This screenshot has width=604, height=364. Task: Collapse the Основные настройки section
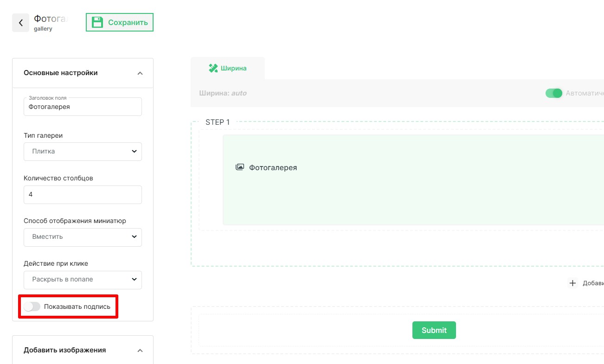click(x=140, y=73)
